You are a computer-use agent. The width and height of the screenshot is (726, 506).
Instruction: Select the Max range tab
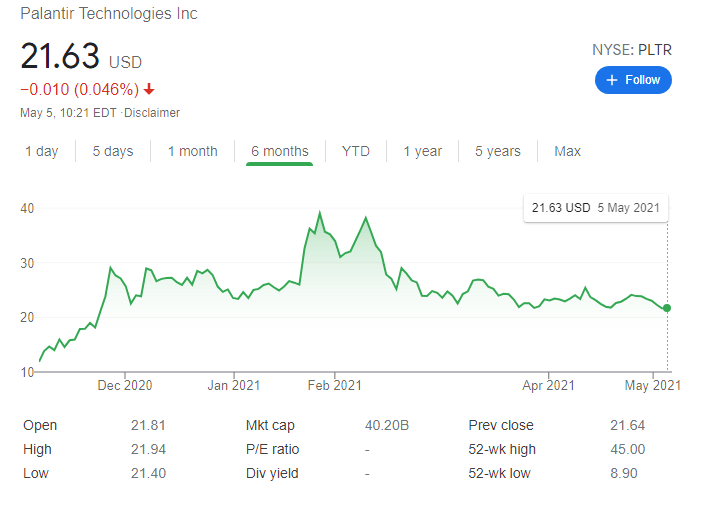(x=567, y=151)
